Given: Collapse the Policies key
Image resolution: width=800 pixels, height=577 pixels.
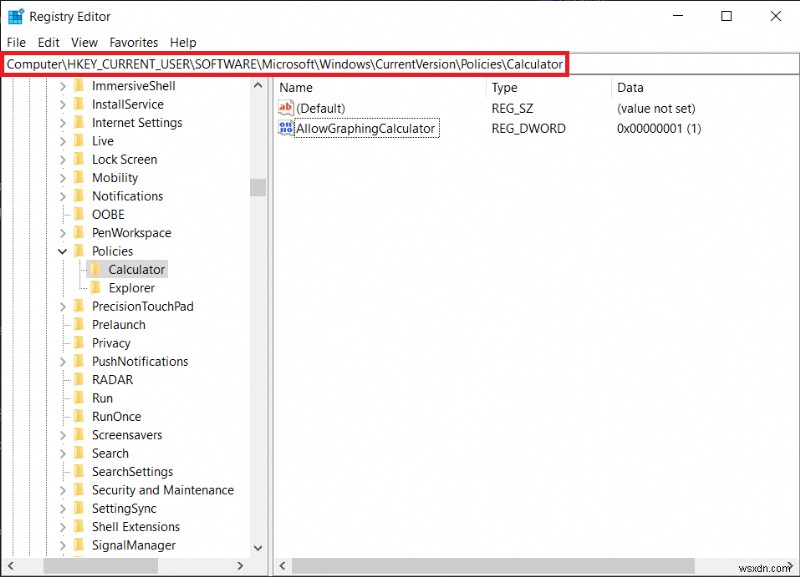Looking at the screenshot, I should [63, 252].
